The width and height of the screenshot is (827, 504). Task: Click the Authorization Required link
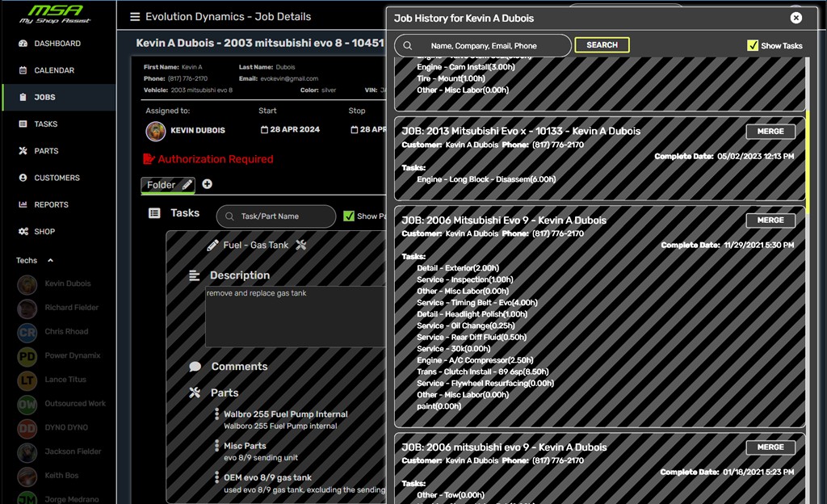pos(215,159)
